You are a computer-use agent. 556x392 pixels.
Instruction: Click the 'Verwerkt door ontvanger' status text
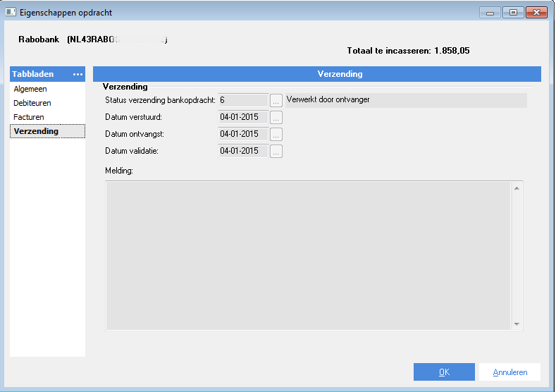click(x=328, y=99)
